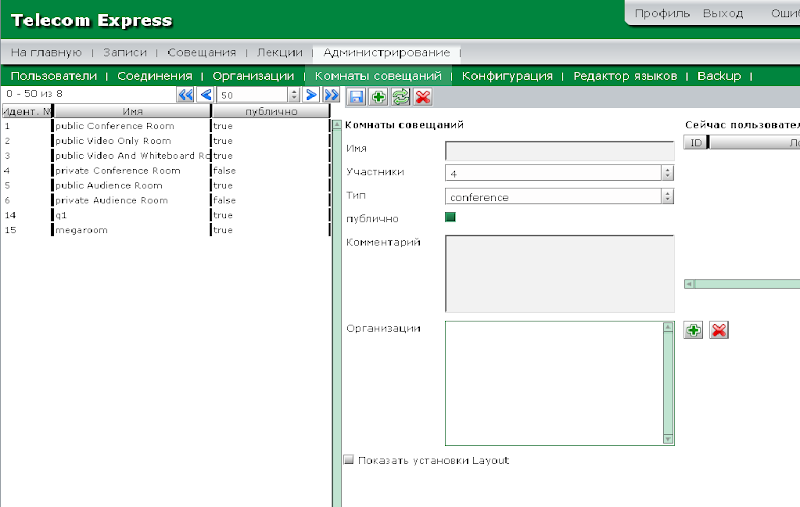Remove organization with the red X icon
This screenshot has width=800, height=507.
(718, 330)
